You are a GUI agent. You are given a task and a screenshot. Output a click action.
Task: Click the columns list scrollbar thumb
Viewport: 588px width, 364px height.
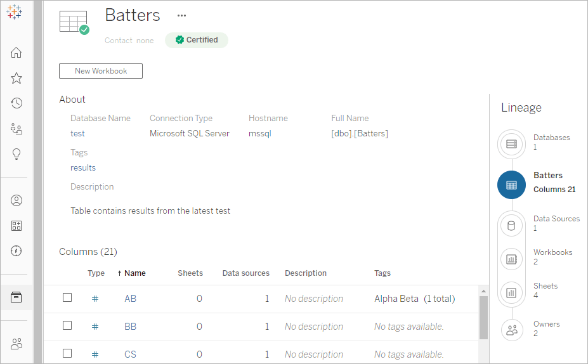point(483,318)
